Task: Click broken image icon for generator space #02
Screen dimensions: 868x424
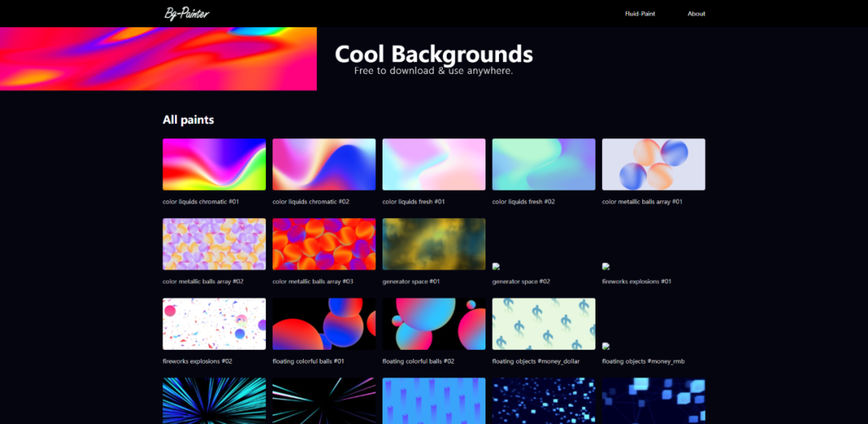Action: [x=496, y=266]
